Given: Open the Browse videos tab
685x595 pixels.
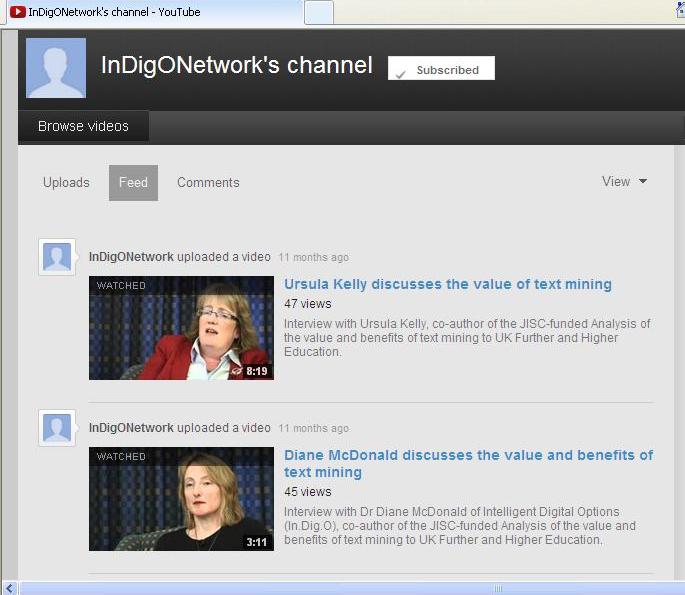Looking at the screenshot, I should (83, 126).
